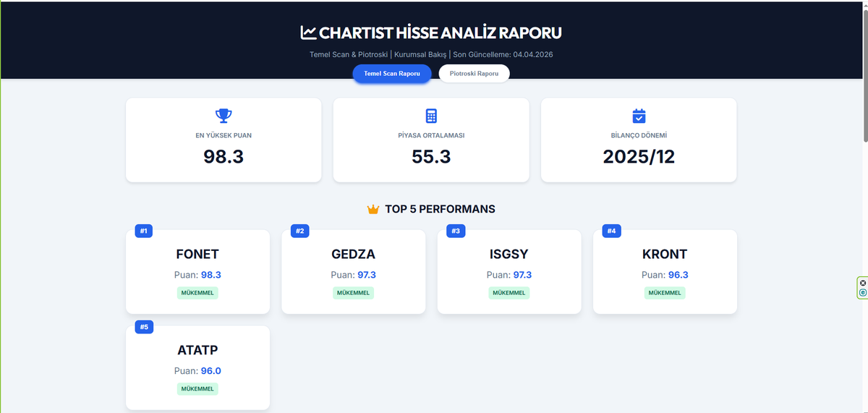Click the TOP 5 PERFORMANS heading
The image size is (868, 413).
[440, 209]
